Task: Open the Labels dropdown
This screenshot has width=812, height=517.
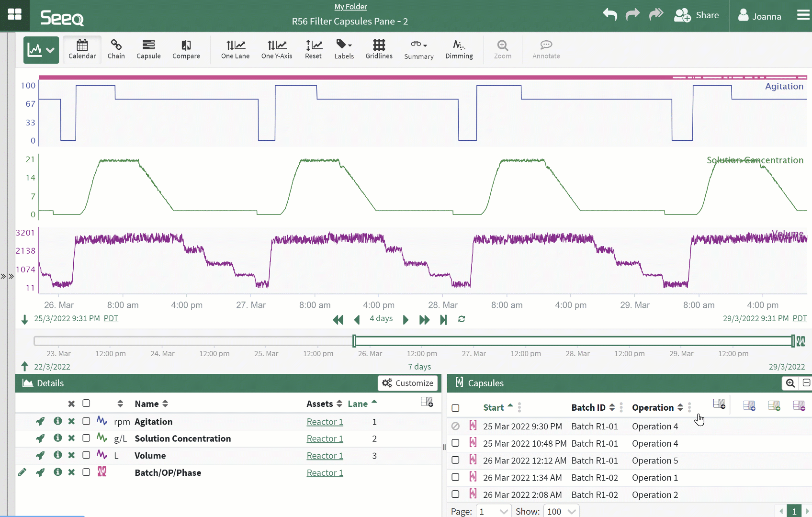Action: tap(344, 49)
